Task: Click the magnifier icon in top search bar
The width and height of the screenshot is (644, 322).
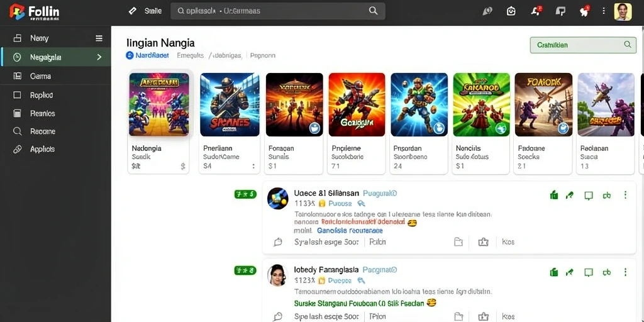Action: (x=373, y=11)
